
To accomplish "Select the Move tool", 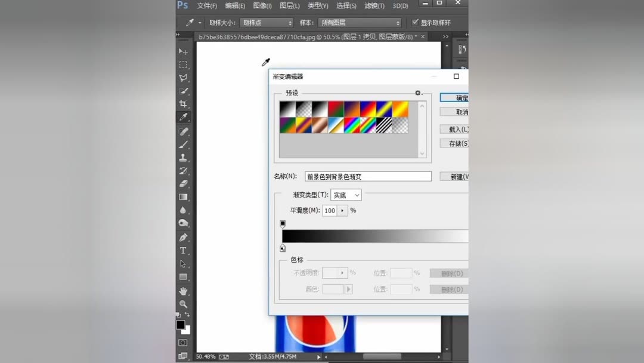I will [183, 51].
